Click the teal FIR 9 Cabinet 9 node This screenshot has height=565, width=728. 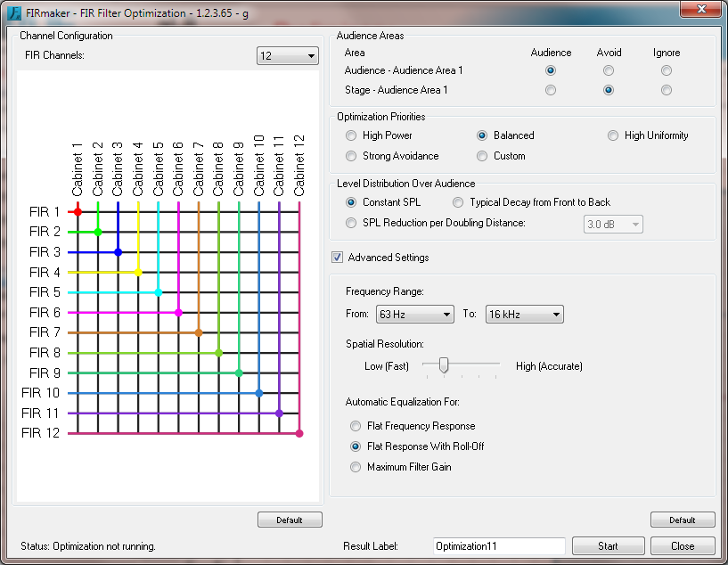click(x=239, y=373)
